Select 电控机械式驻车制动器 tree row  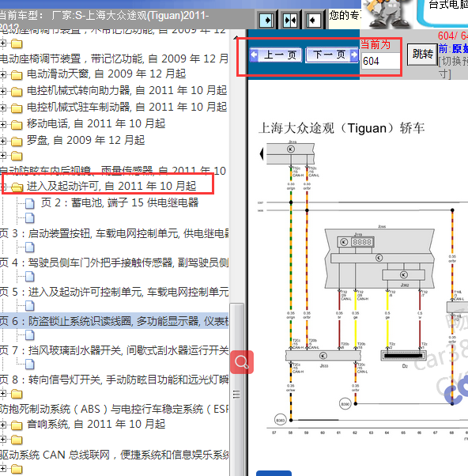(126, 108)
